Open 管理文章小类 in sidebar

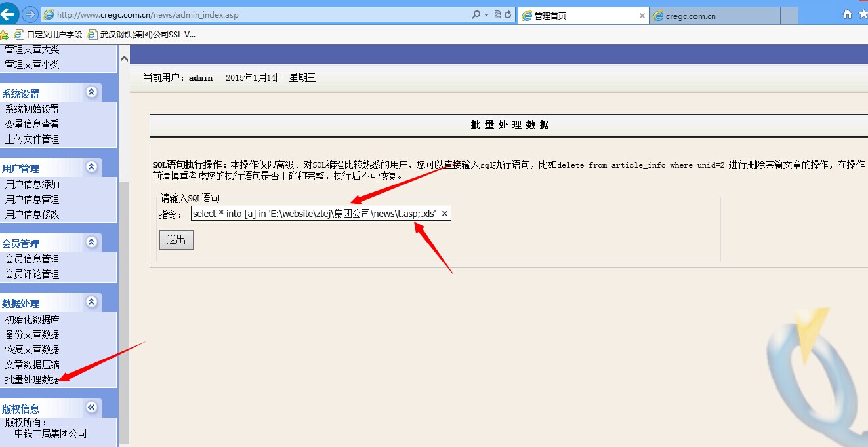32,64
